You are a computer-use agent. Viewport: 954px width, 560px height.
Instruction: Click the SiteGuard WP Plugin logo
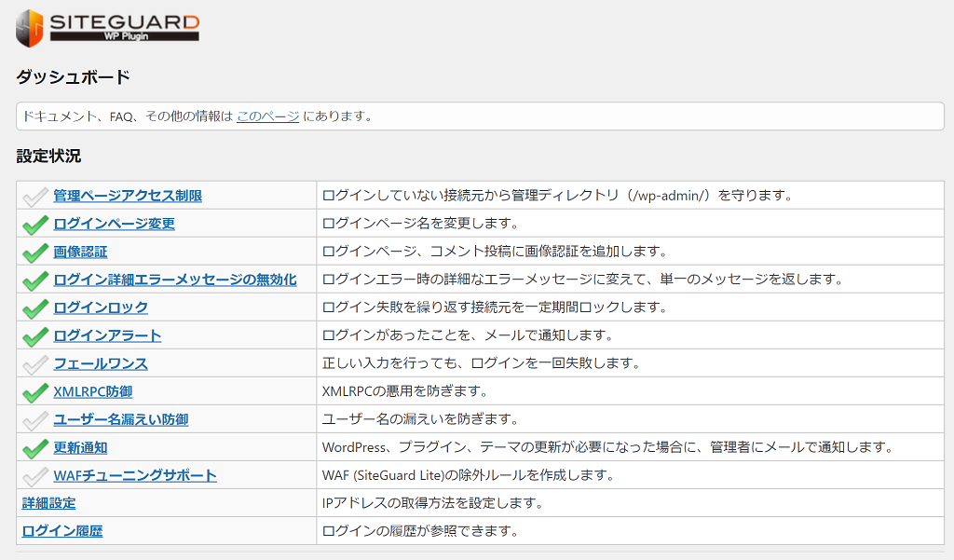(x=107, y=28)
